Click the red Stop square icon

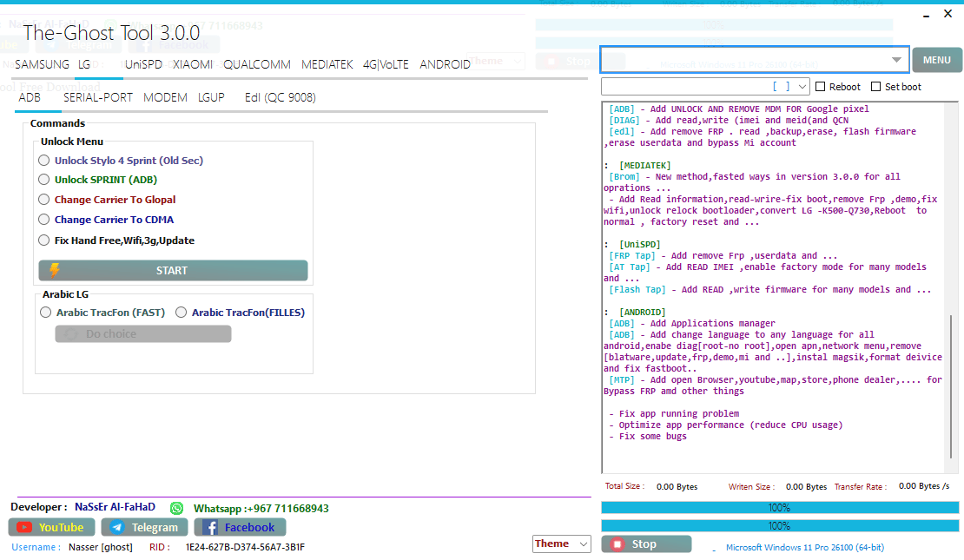click(x=619, y=544)
